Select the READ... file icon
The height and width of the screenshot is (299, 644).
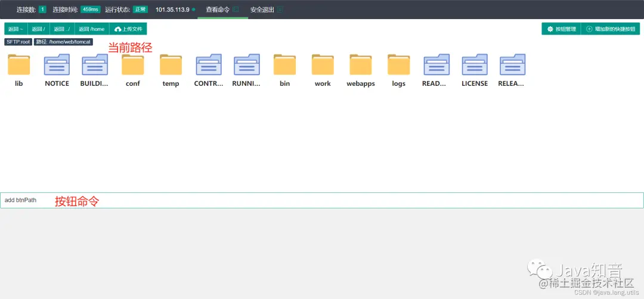click(x=436, y=65)
